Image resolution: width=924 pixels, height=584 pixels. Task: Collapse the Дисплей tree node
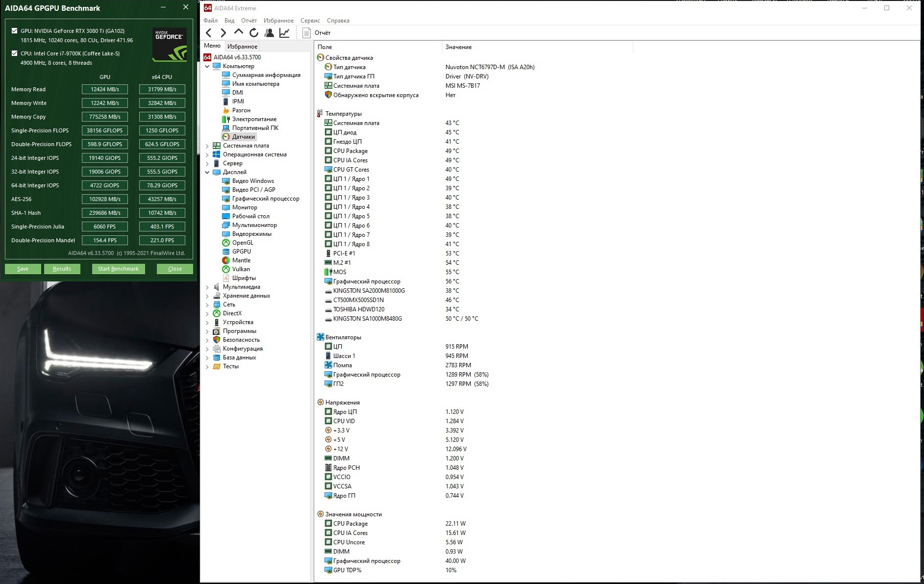(x=207, y=172)
